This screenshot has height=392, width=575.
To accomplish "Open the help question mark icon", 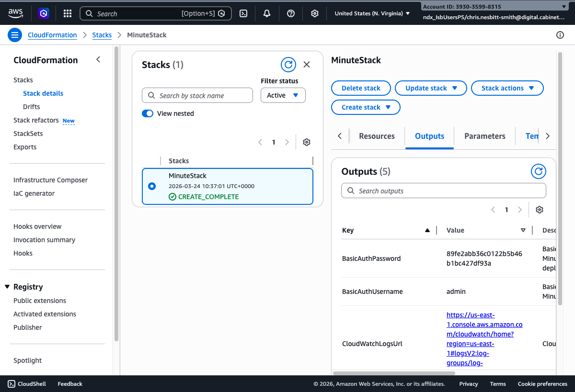I will coord(290,13).
